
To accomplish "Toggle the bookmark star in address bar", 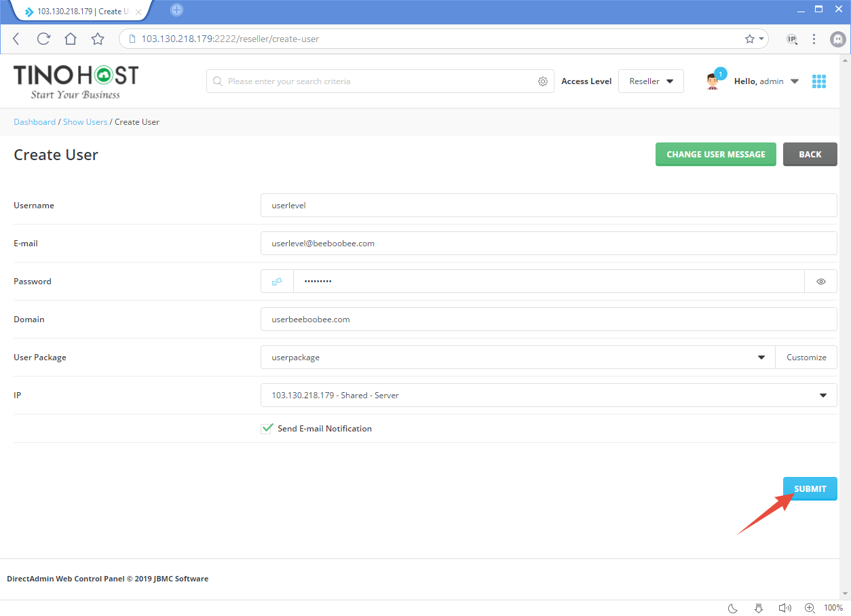I will click(749, 39).
